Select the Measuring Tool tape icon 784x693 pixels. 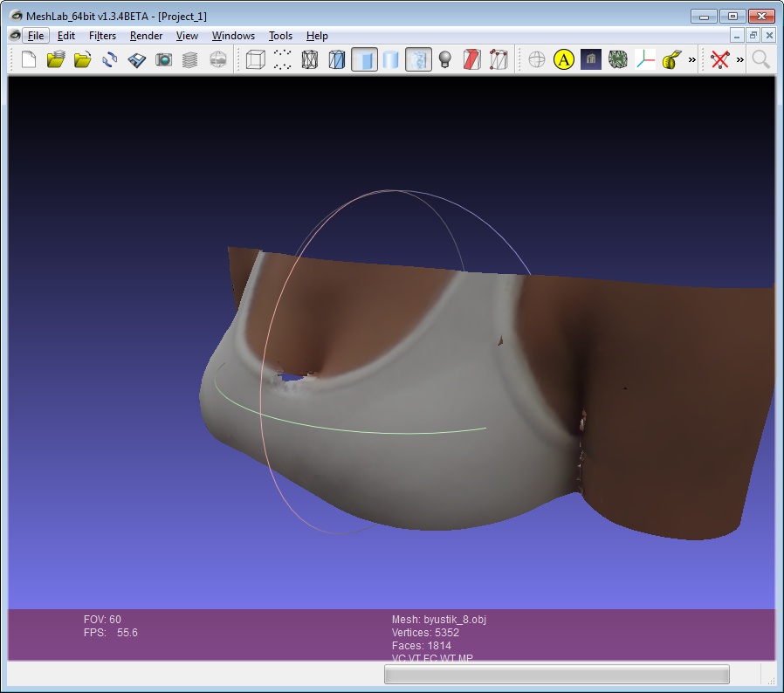point(671,59)
